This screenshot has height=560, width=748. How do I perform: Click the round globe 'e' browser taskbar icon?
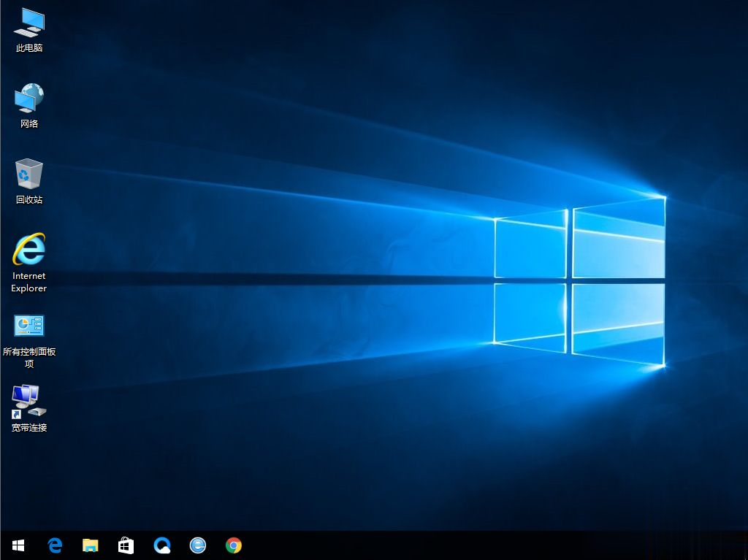pos(197,545)
